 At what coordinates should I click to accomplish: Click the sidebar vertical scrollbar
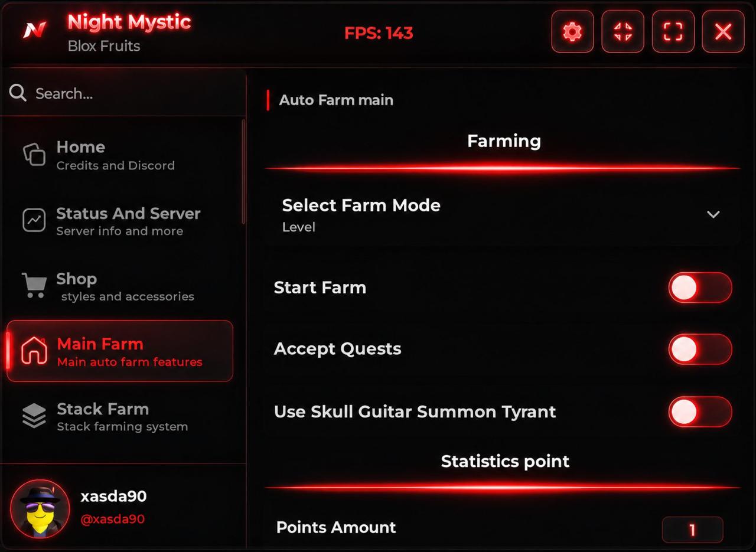tap(243, 171)
